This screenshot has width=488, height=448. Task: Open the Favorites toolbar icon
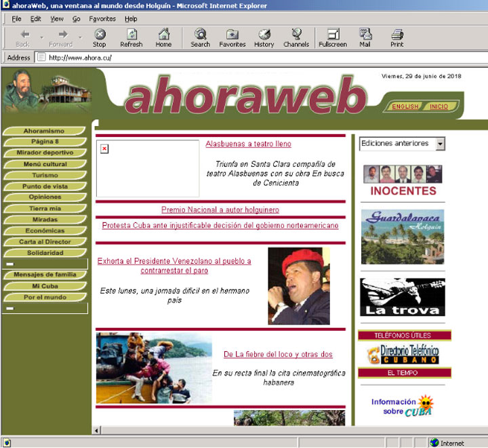(232, 34)
